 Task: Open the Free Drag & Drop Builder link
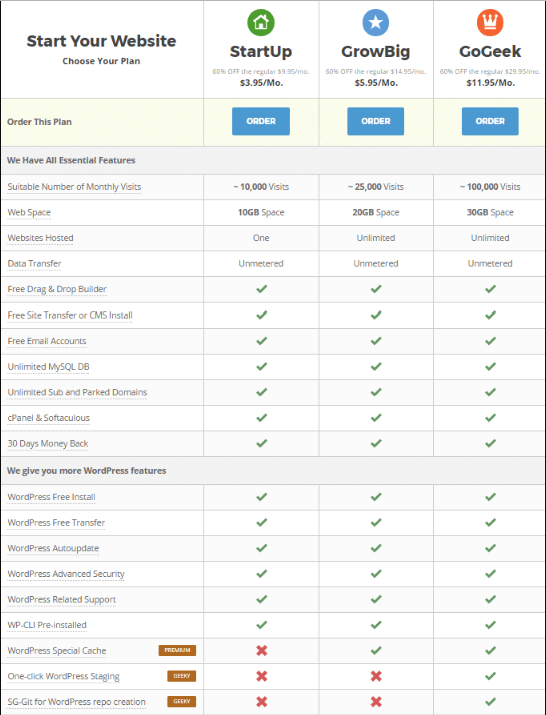coord(57,289)
